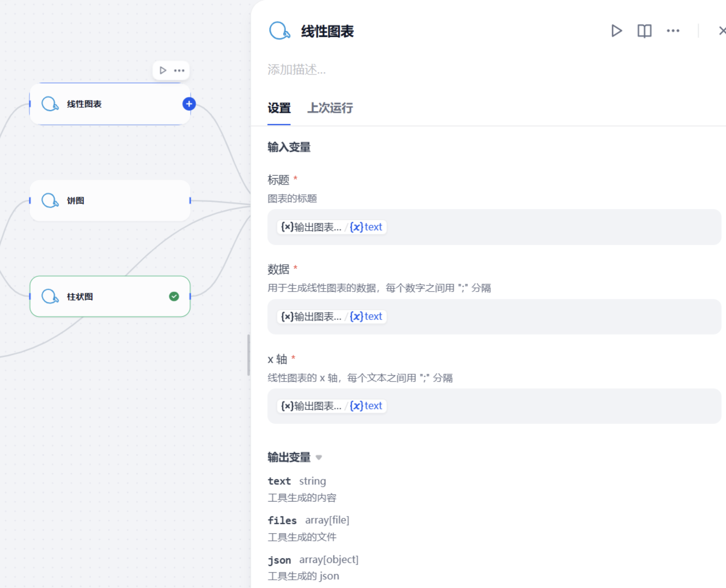The image size is (726, 588).
Task: Click the x 轴 variable input field
Action: pyautogui.click(x=494, y=406)
